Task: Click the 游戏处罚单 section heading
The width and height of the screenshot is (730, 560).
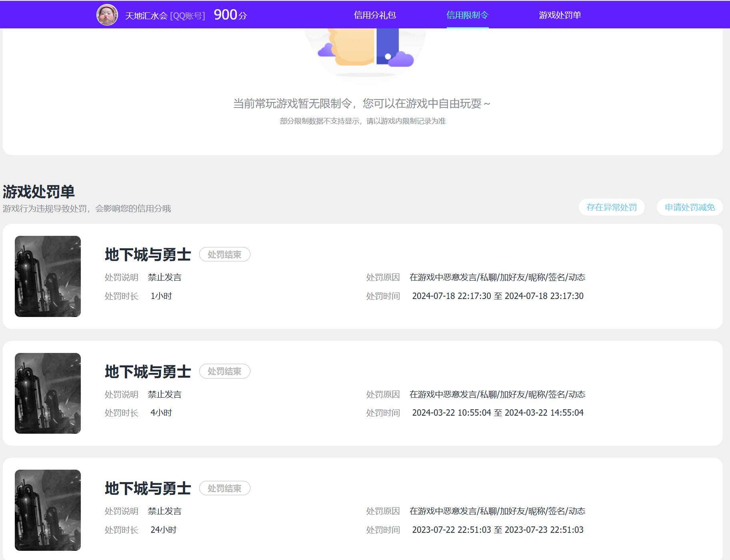Action: [x=39, y=192]
